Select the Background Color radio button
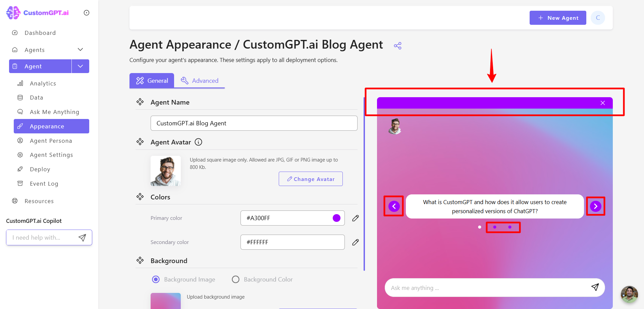The image size is (644, 309). click(236, 280)
